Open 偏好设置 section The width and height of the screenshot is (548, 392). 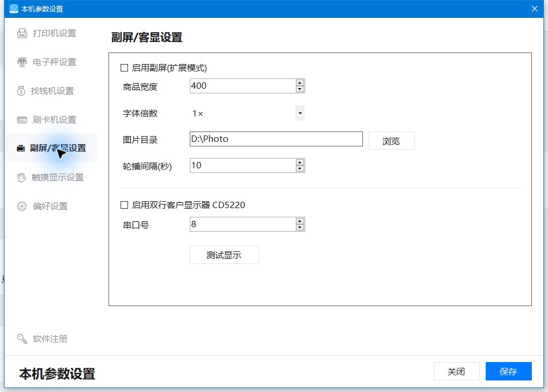(x=51, y=206)
